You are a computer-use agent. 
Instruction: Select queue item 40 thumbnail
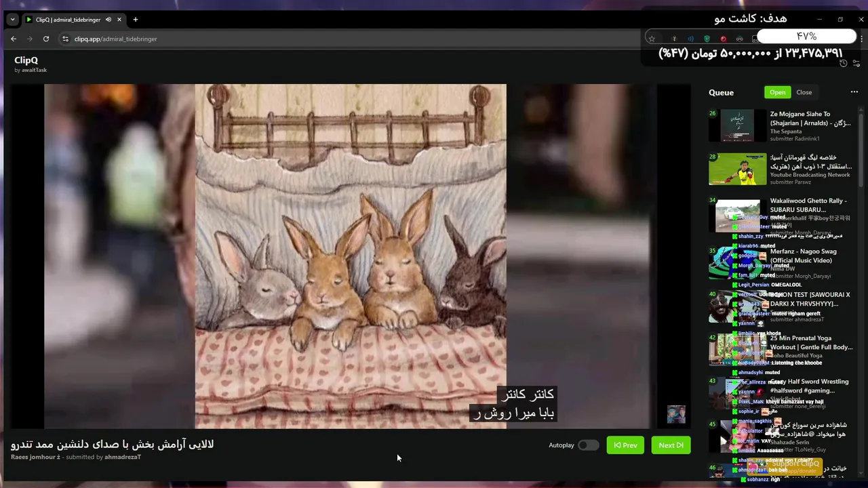click(738, 306)
